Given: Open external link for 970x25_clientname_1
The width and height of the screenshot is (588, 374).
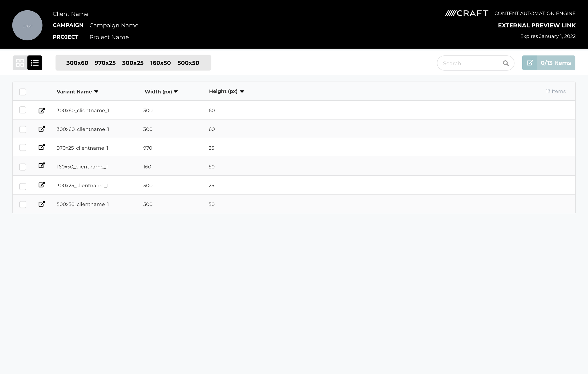Looking at the screenshot, I should (42, 147).
